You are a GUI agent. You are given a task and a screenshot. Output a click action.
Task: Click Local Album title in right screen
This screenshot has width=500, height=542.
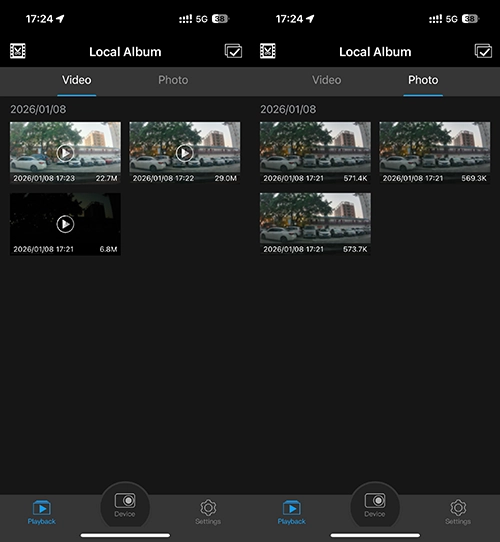click(x=375, y=52)
